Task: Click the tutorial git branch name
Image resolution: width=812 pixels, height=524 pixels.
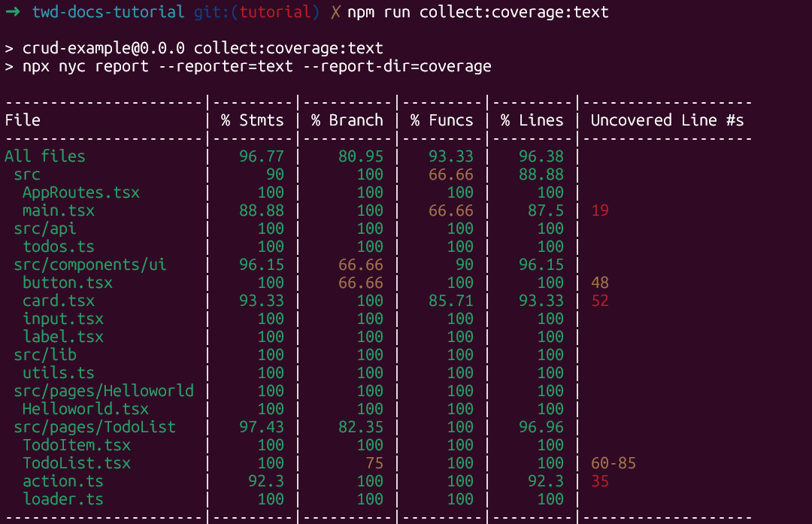Action: pos(278,12)
